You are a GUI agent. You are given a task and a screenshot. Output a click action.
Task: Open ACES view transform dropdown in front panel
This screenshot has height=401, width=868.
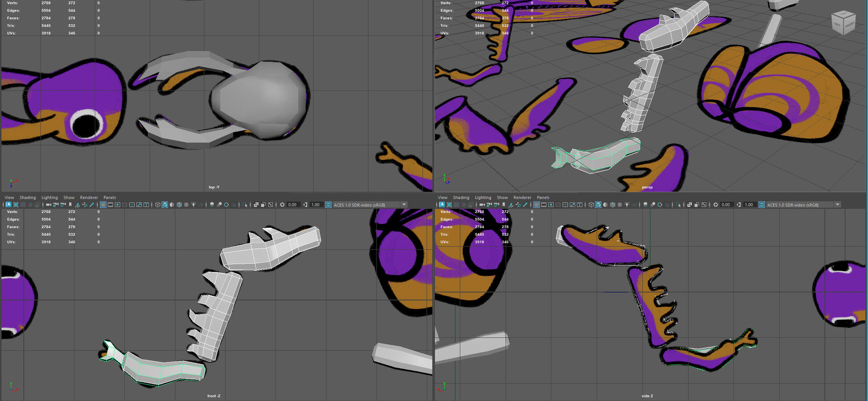coord(404,205)
